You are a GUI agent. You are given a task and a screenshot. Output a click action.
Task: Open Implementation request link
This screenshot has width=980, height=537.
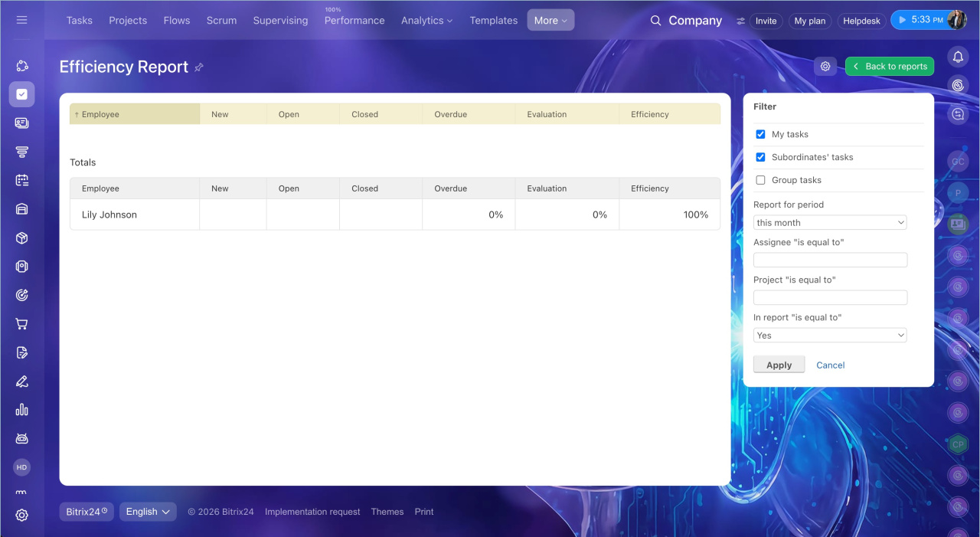coord(312,512)
